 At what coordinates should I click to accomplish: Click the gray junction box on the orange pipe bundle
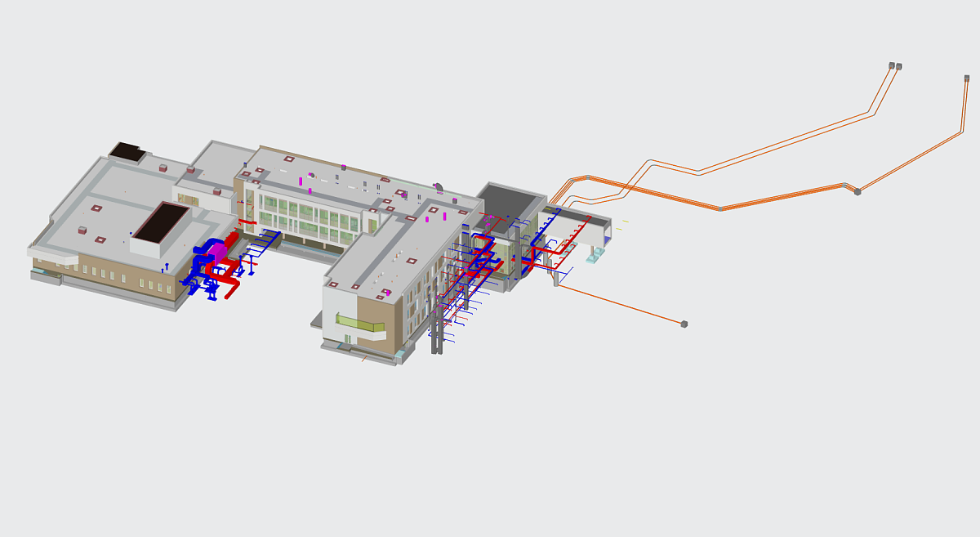(x=857, y=191)
